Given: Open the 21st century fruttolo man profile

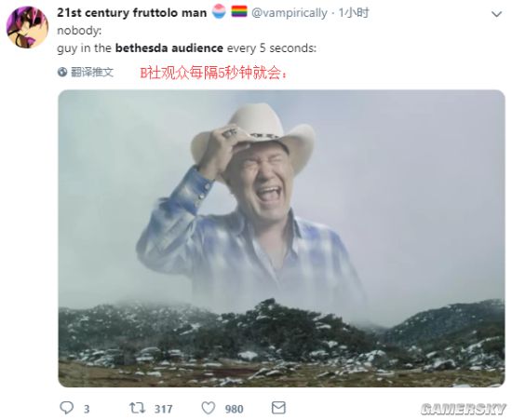Looking at the screenshot, I should pos(132,13).
